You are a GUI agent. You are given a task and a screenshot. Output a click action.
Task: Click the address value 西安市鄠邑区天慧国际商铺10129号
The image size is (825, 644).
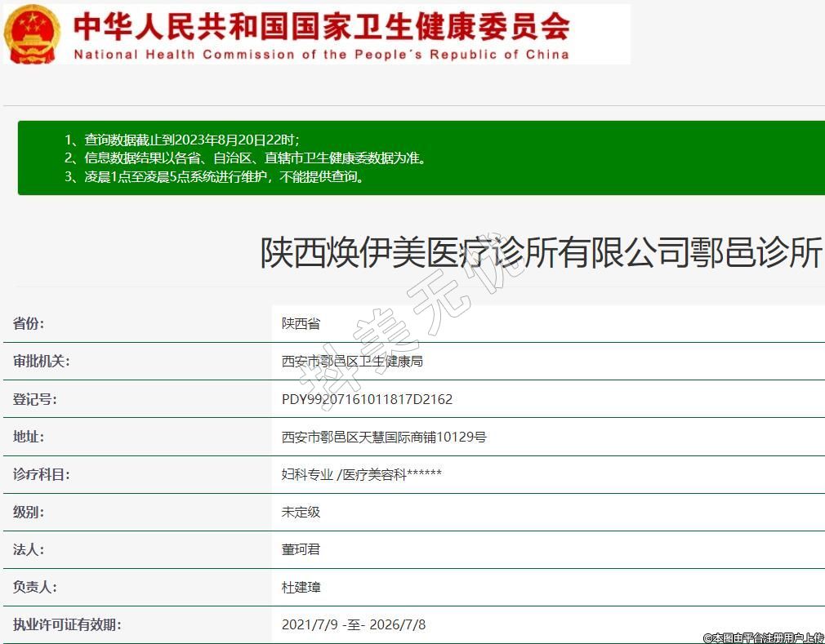click(383, 437)
